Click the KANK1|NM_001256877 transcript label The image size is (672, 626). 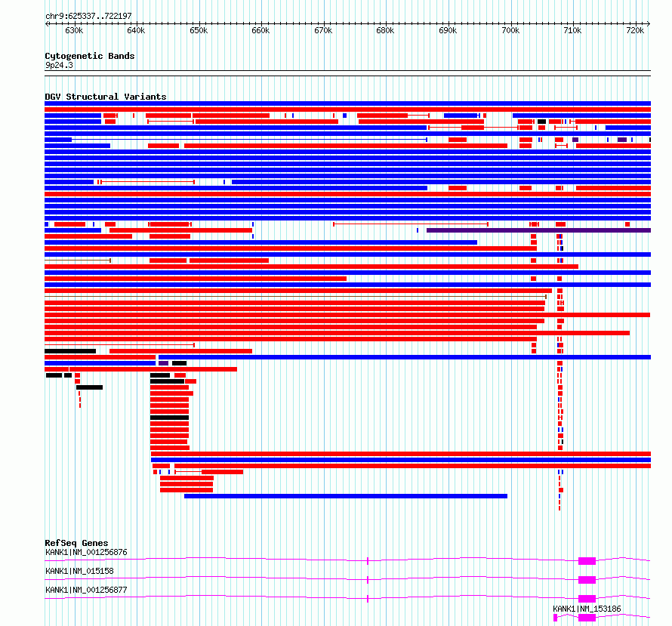click(86, 590)
